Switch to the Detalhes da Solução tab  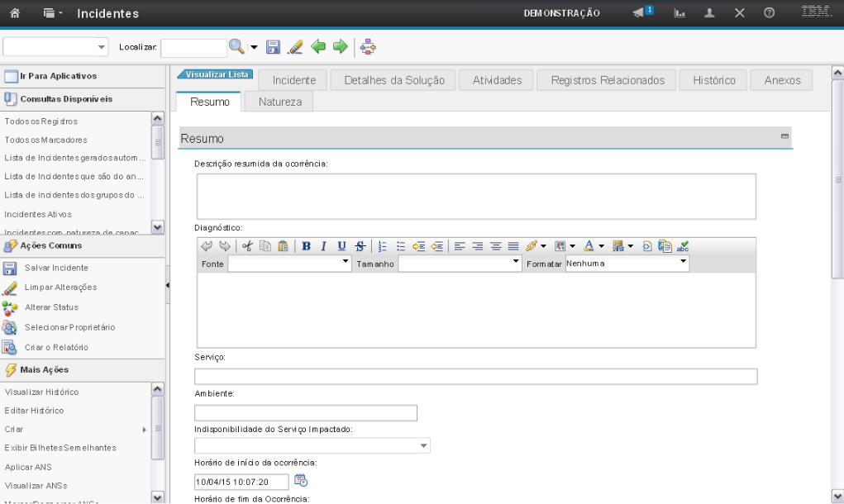coord(393,80)
